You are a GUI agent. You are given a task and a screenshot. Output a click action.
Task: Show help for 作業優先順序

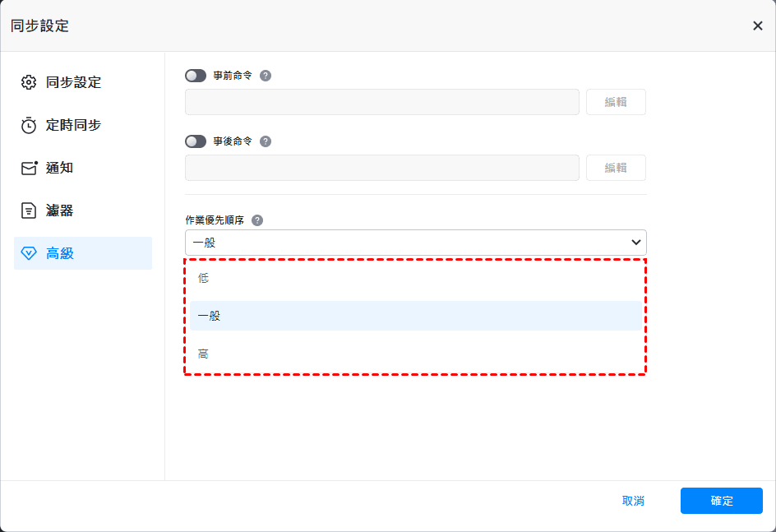[x=257, y=220]
